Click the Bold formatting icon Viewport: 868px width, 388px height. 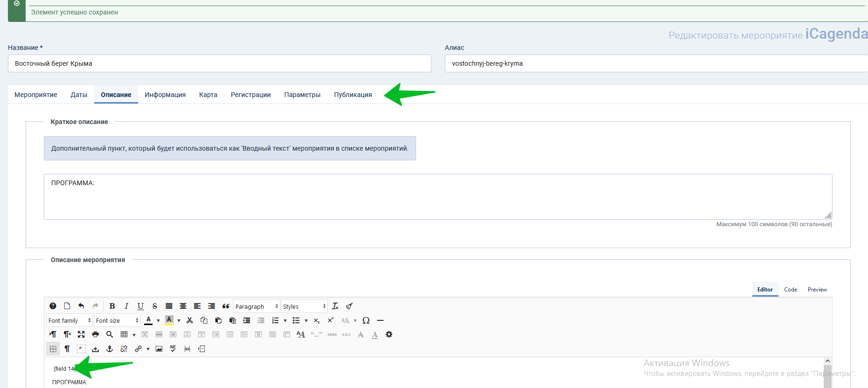click(x=112, y=306)
